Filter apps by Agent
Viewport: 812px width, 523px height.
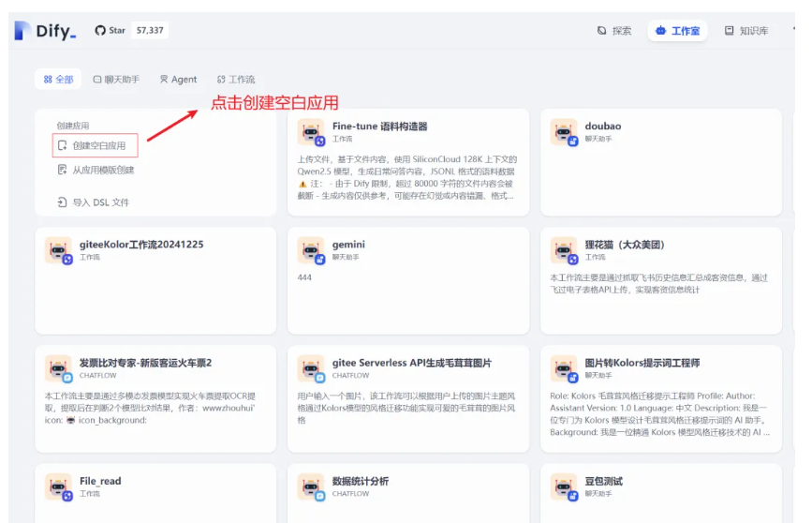point(178,80)
